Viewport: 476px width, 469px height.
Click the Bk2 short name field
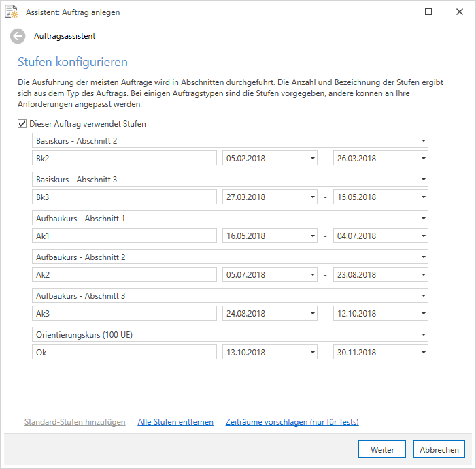tap(124, 159)
